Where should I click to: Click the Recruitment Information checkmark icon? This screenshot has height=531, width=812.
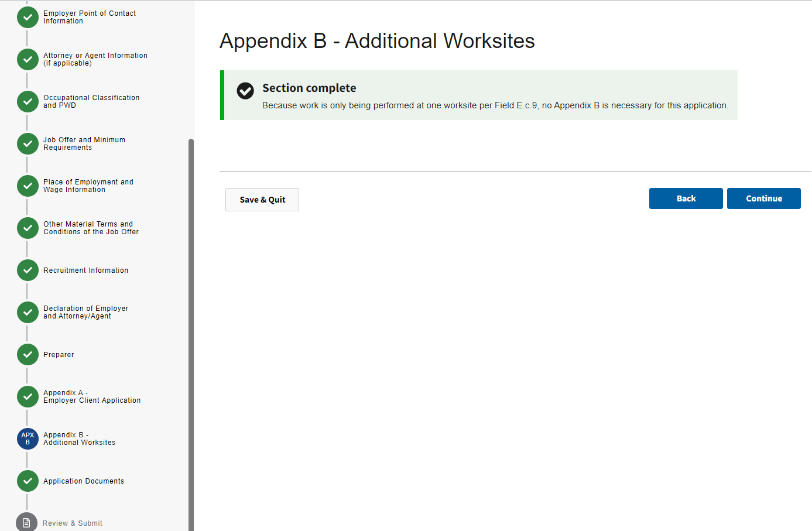click(28, 270)
